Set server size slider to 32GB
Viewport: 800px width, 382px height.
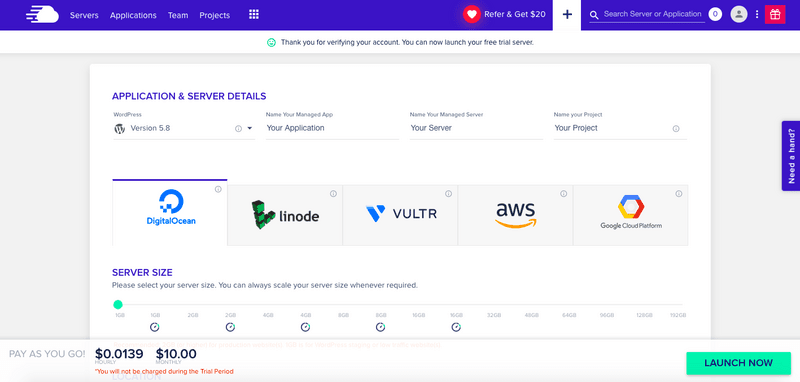[494, 315]
